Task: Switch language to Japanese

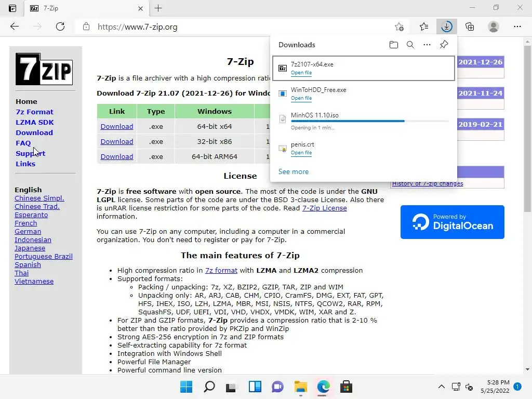Action: (30, 248)
